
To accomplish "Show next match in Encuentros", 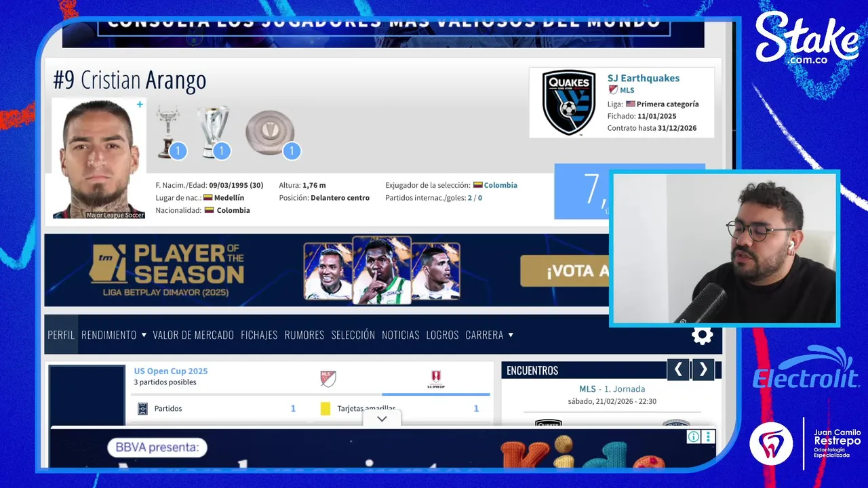I will [x=703, y=369].
